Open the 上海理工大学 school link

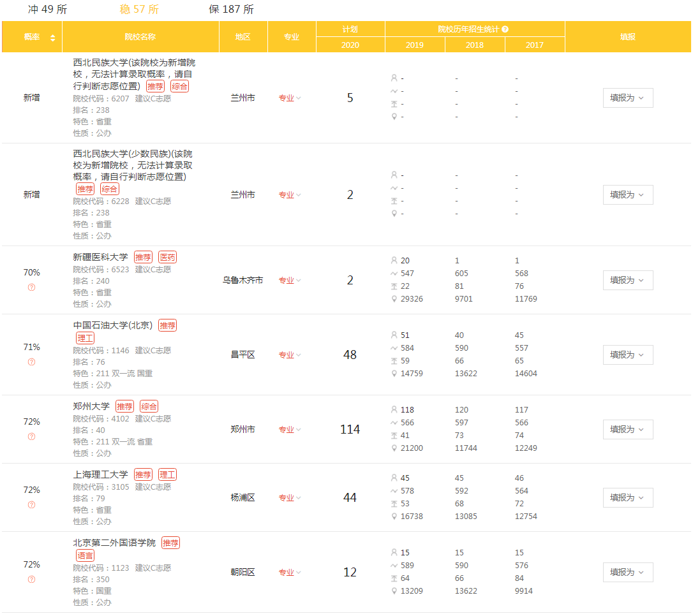(100, 474)
